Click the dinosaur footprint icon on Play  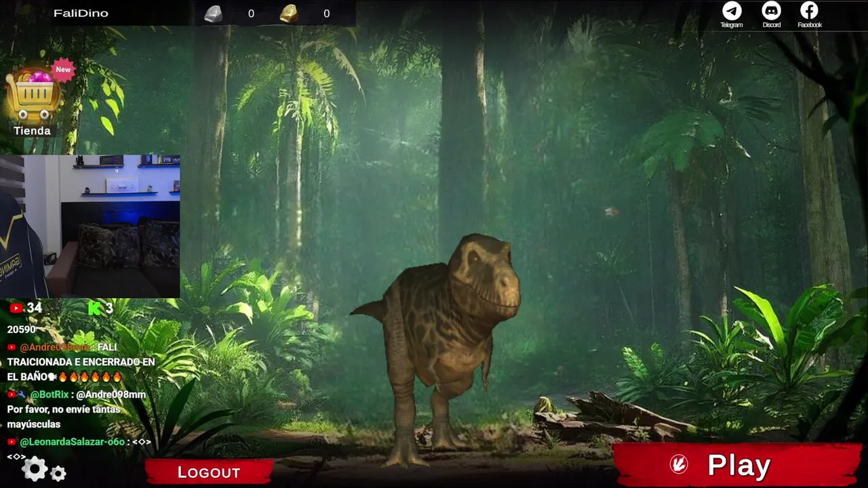(x=679, y=464)
